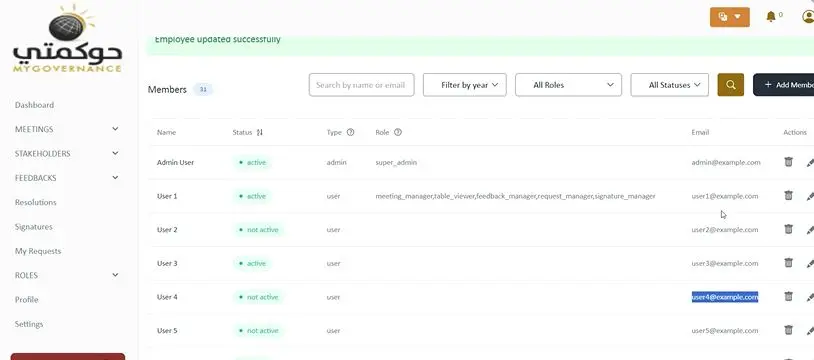The width and height of the screenshot is (814, 360).
Task: Open the All Roles dropdown
Action: pyautogui.click(x=568, y=85)
